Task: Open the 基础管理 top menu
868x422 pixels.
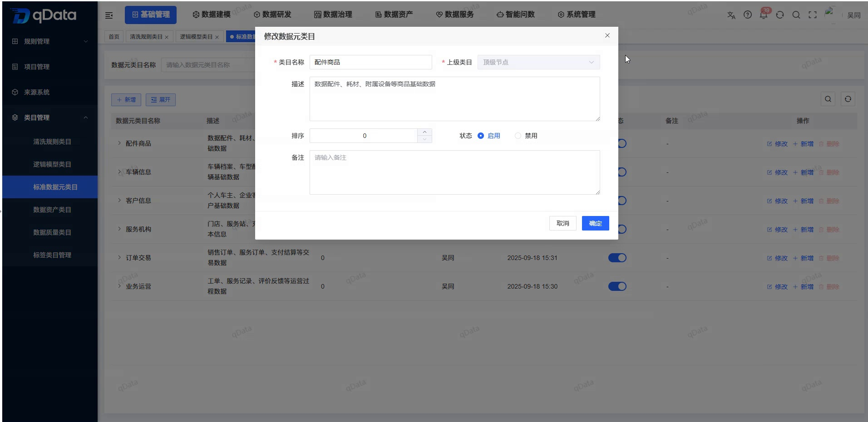Action: (x=151, y=15)
